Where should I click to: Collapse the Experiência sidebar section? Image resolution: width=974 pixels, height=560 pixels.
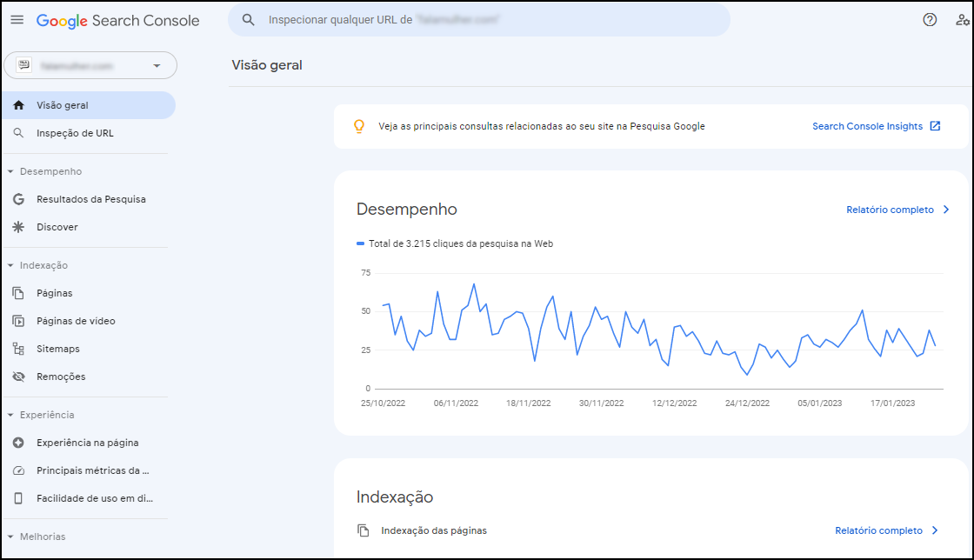[x=10, y=415]
